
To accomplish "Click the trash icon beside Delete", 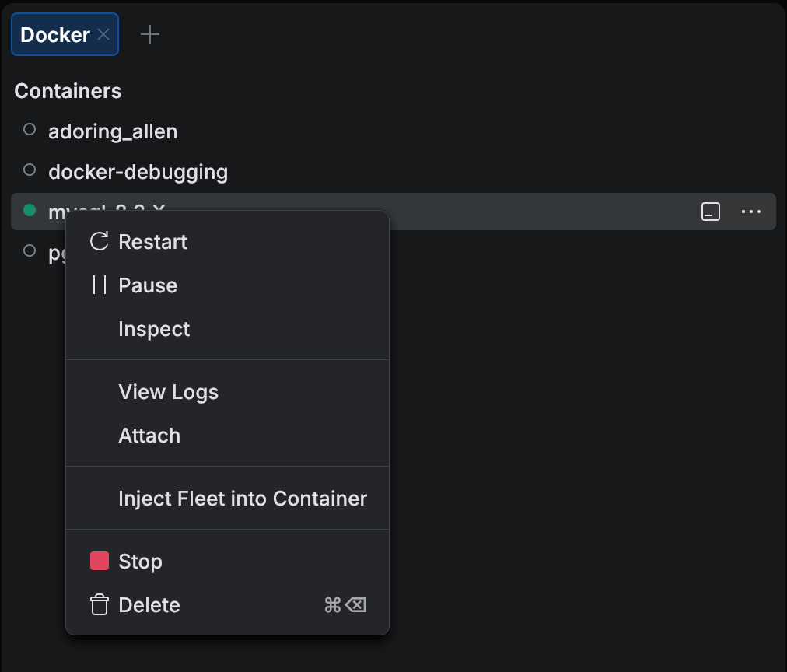I will tap(100, 604).
